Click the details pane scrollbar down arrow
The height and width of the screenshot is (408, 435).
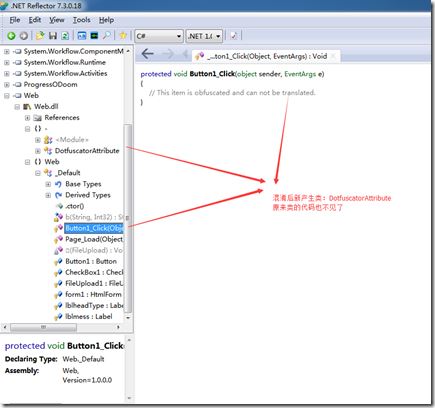pos(129,398)
